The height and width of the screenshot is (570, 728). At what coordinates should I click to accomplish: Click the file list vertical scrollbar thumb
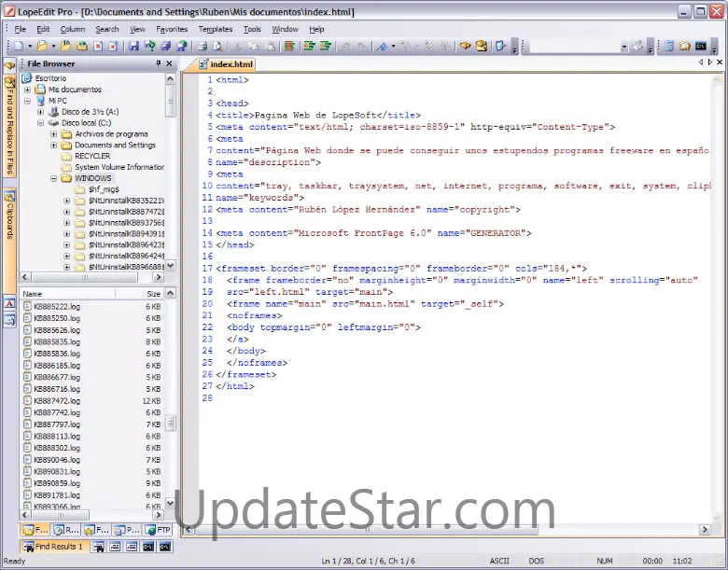click(171, 423)
